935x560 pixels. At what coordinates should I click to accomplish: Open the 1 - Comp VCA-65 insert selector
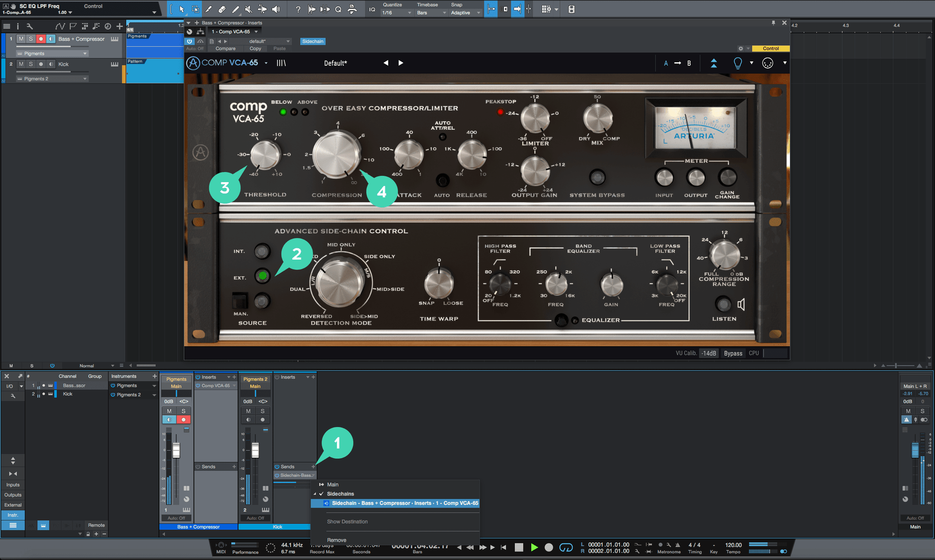234,32
